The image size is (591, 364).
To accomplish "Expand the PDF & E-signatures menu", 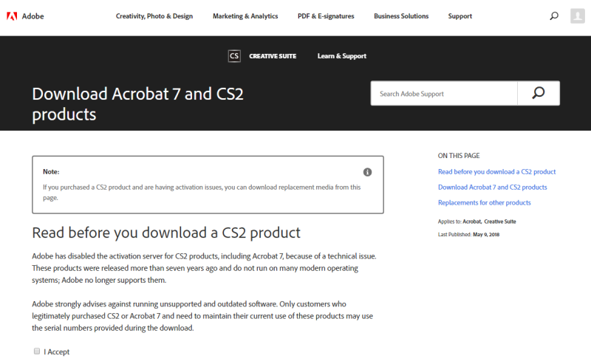I will [x=326, y=16].
